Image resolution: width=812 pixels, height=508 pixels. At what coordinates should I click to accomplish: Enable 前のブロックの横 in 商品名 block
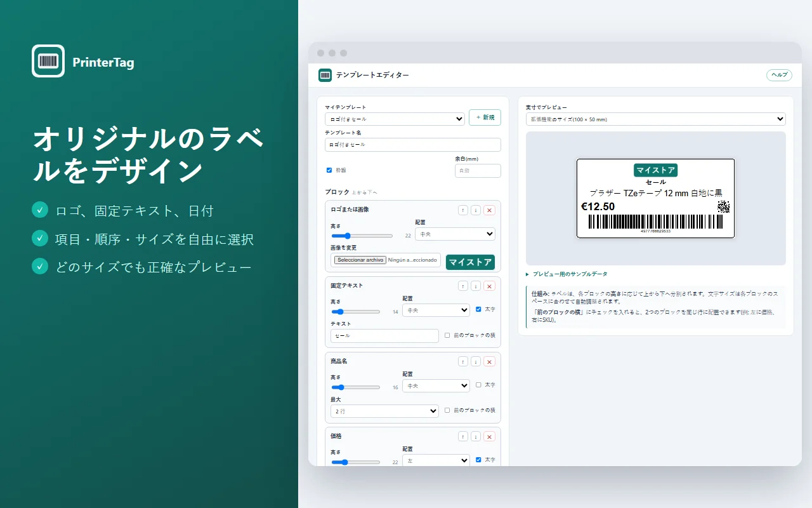[447, 410]
